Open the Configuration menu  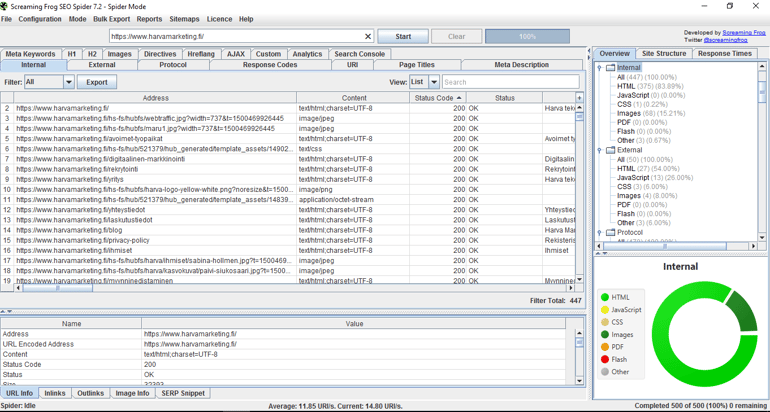click(x=40, y=19)
